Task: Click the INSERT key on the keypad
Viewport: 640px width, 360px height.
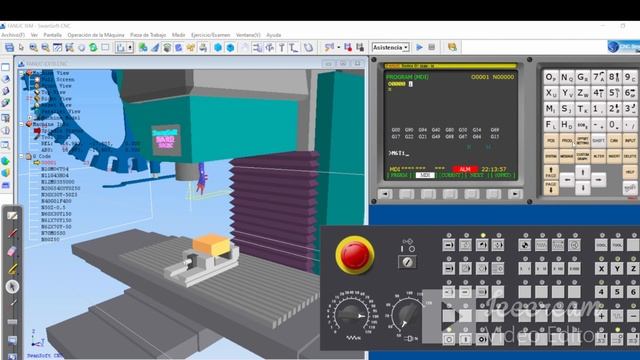Action: coord(614,156)
